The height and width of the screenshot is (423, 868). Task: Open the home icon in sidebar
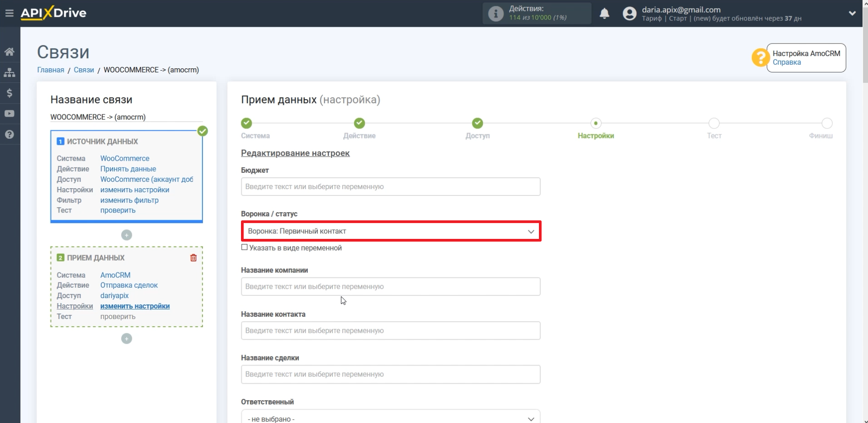[x=9, y=52]
